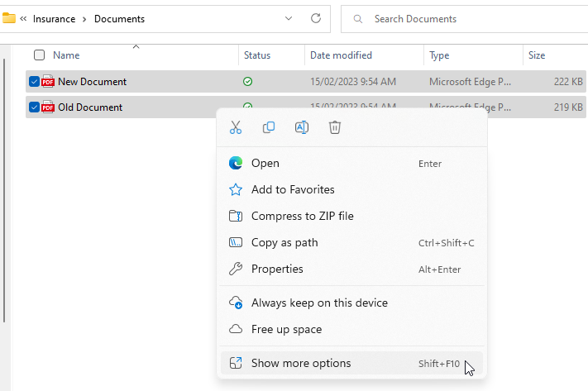Click the Cut scissors icon
588x391 pixels.
coord(236,127)
